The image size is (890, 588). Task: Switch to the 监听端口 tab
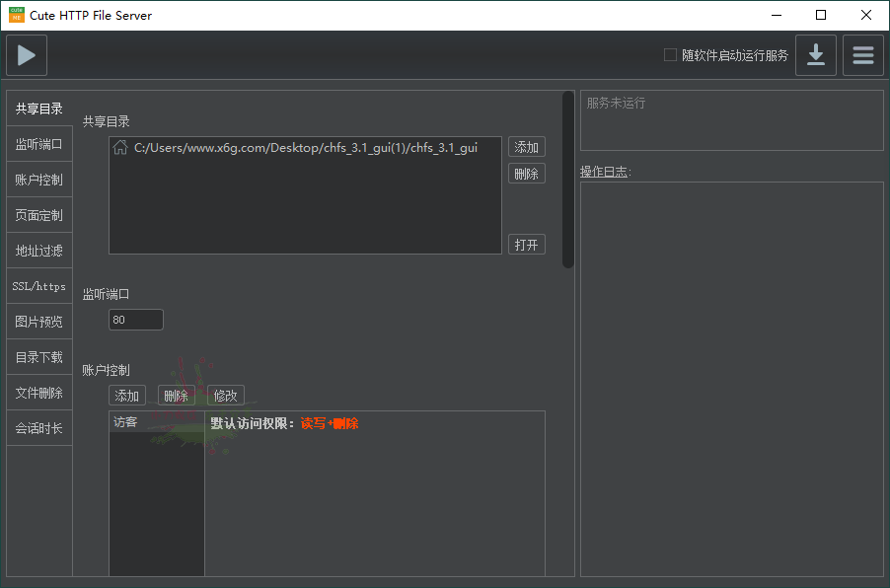(38, 143)
